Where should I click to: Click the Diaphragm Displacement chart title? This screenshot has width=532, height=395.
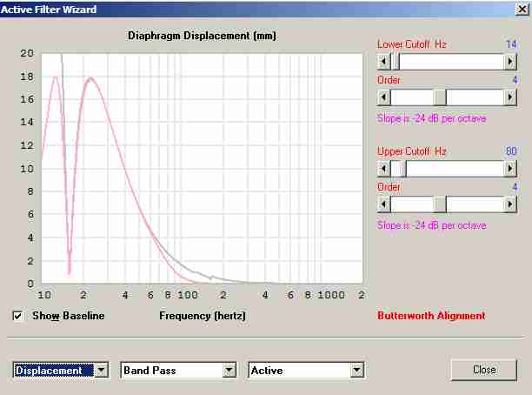point(202,36)
